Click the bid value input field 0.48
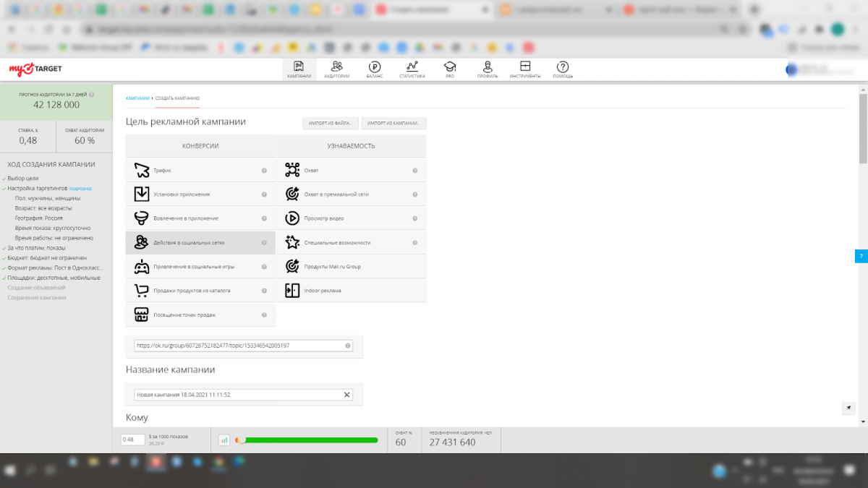This screenshot has height=488, width=868. (x=132, y=440)
